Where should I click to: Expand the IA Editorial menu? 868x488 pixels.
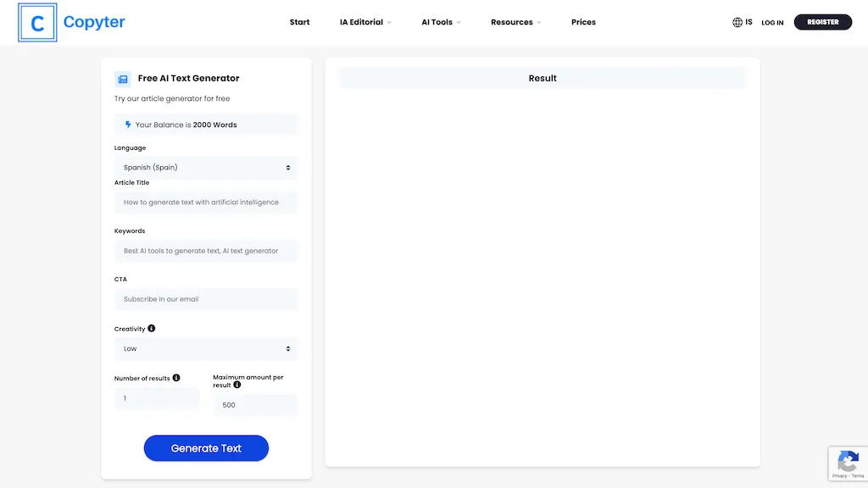point(365,23)
